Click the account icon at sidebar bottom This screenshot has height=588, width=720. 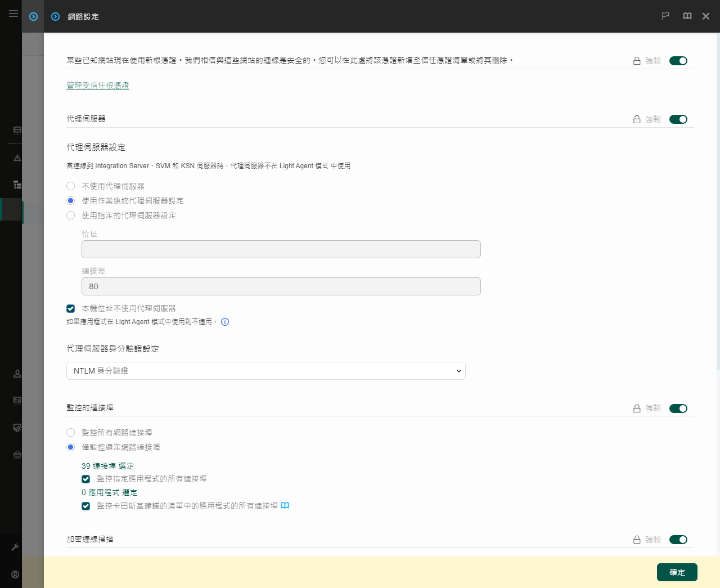tap(15, 574)
